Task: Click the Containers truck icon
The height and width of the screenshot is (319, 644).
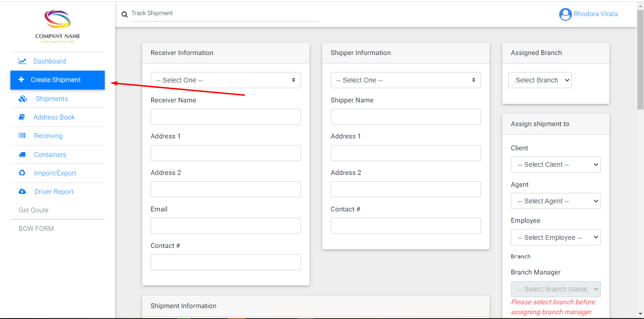Action: (22, 155)
